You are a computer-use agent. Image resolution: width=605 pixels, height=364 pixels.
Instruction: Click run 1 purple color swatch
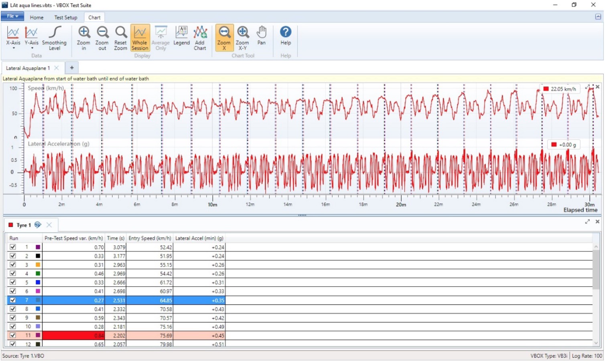tap(38, 247)
